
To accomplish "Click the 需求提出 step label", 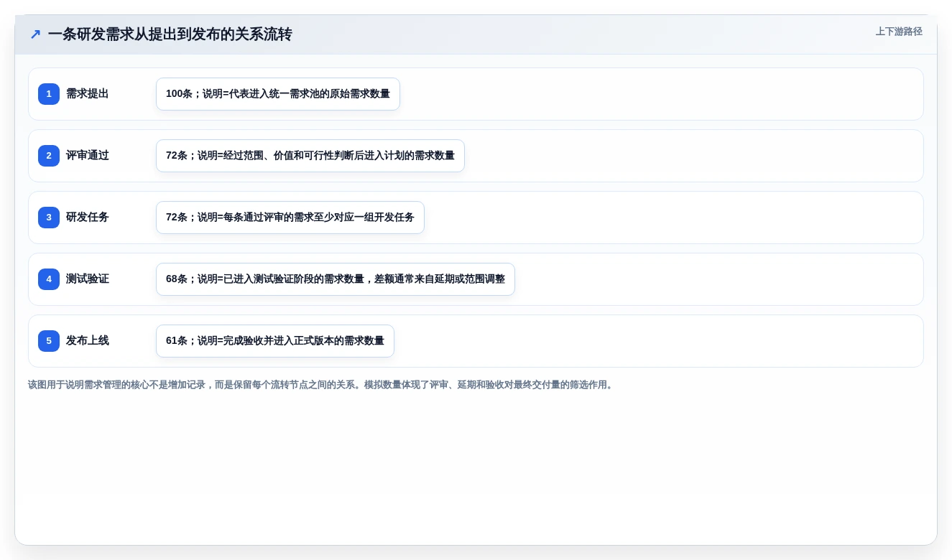I will coord(88,94).
